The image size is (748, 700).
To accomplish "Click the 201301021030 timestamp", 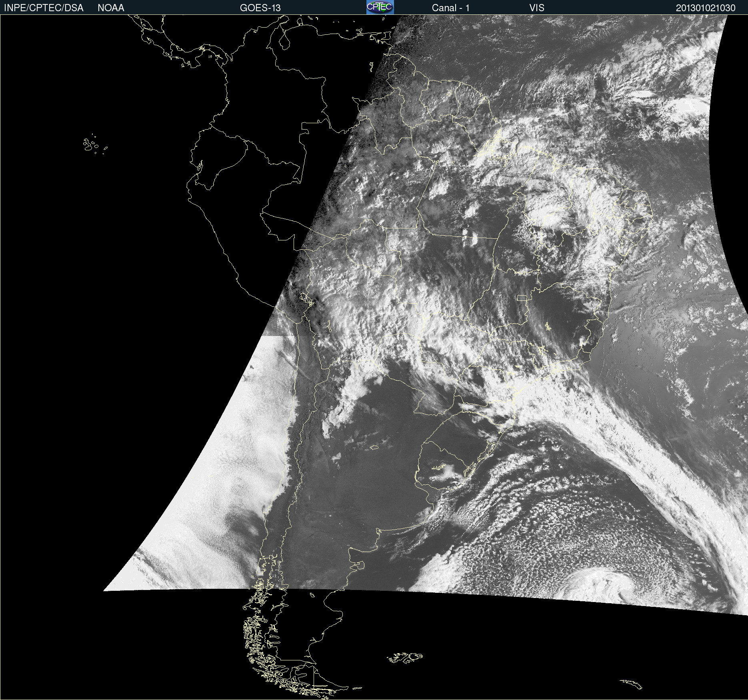I will pyautogui.click(x=706, y=8).
